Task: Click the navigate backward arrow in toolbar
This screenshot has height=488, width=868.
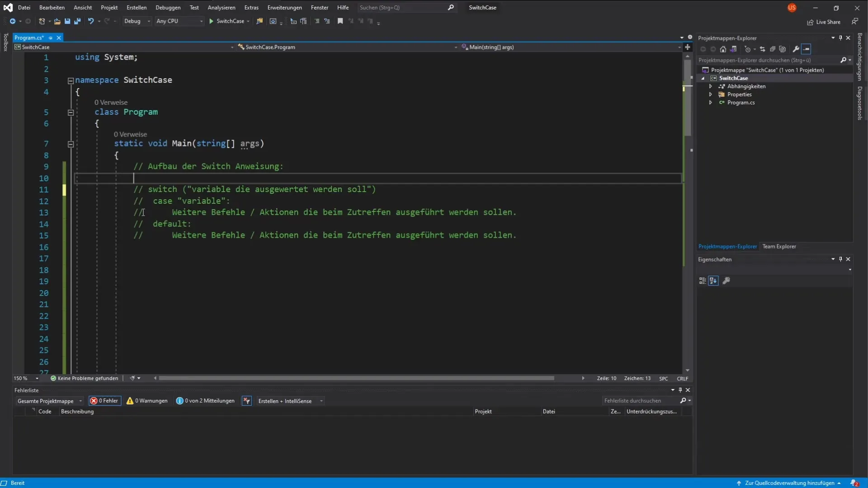Action: pos(13,21)
